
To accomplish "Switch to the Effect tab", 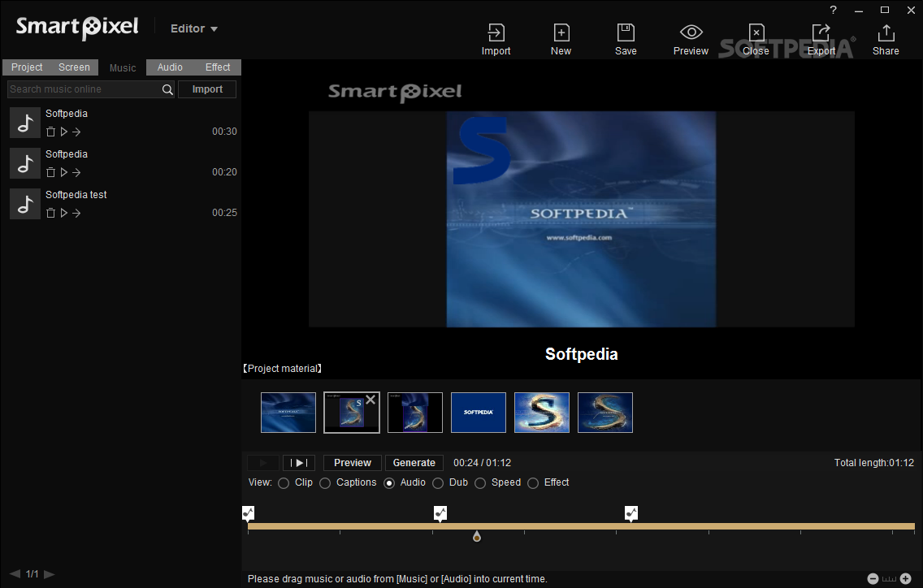I will click(217, 67).
